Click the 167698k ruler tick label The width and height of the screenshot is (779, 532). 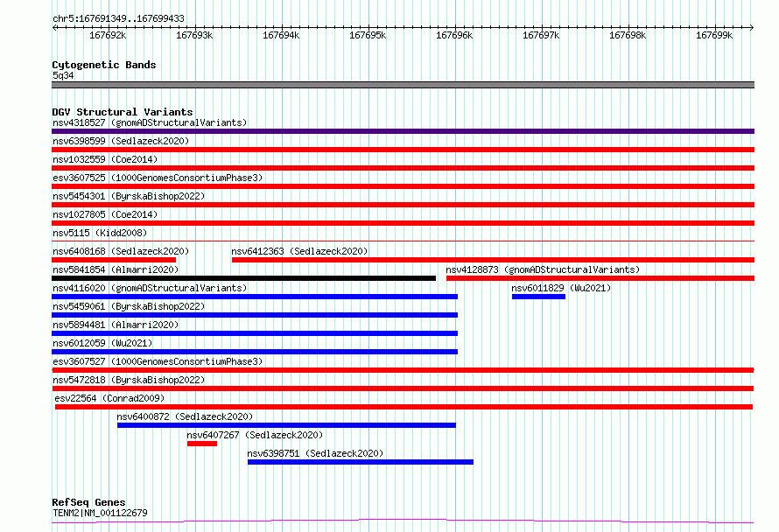(628, 35)
